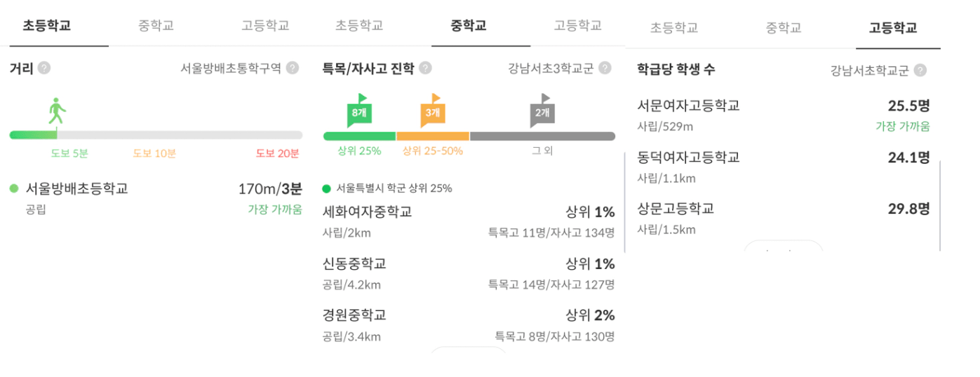Image resolution: width=980 pixels, height=377 pixels.
Task: Click the 상위 25-50% orange bar segment
Action: tap(433, 136)
